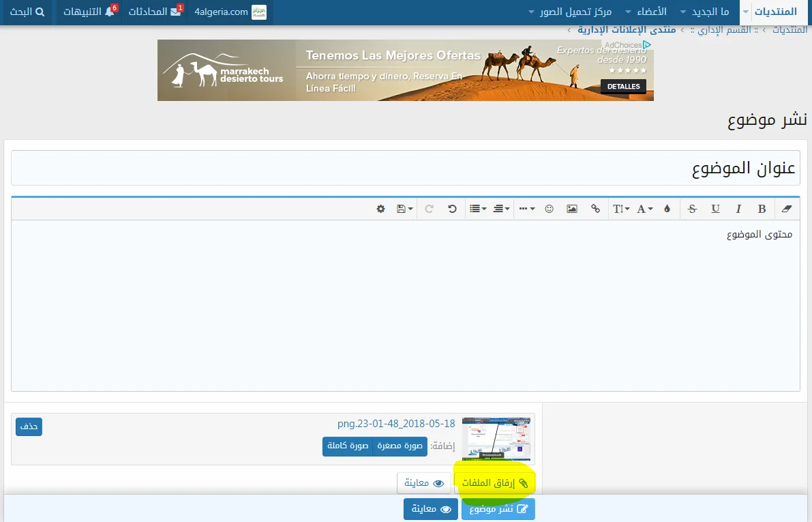Expand the list options dropdown

pos(478,209)
